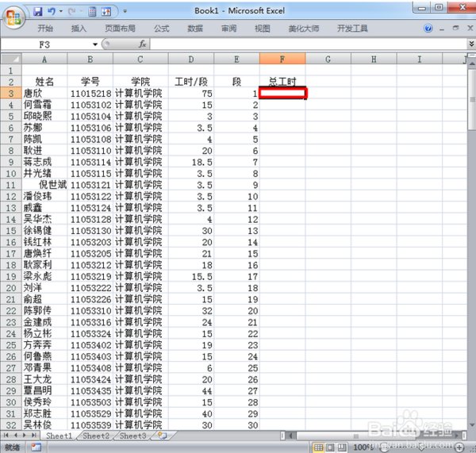476x453 pixels.
Task: Switch to Page Layout view
Action: (x=330, y=447)
